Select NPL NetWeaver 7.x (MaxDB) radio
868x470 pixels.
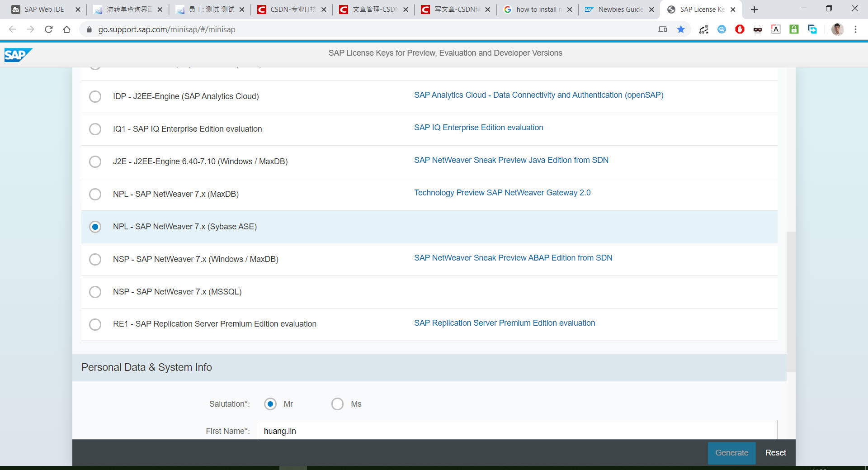click(x=95, y=194)
